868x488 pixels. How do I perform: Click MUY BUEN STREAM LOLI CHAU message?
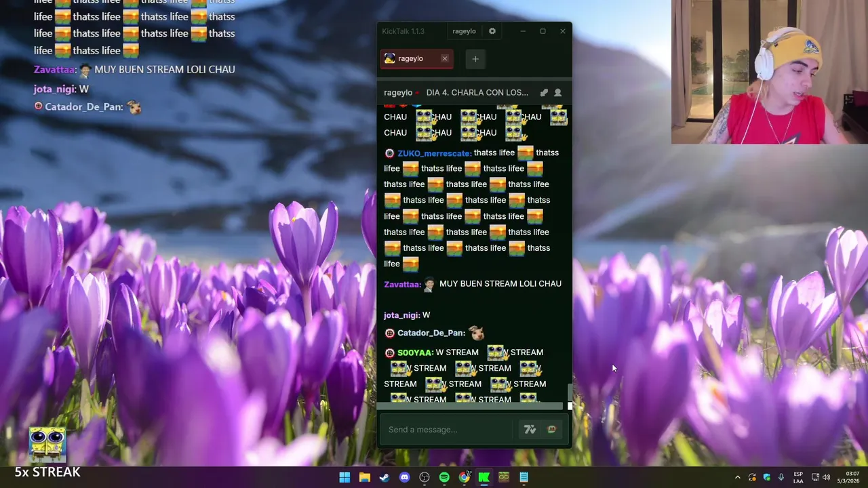coord(500,284)
